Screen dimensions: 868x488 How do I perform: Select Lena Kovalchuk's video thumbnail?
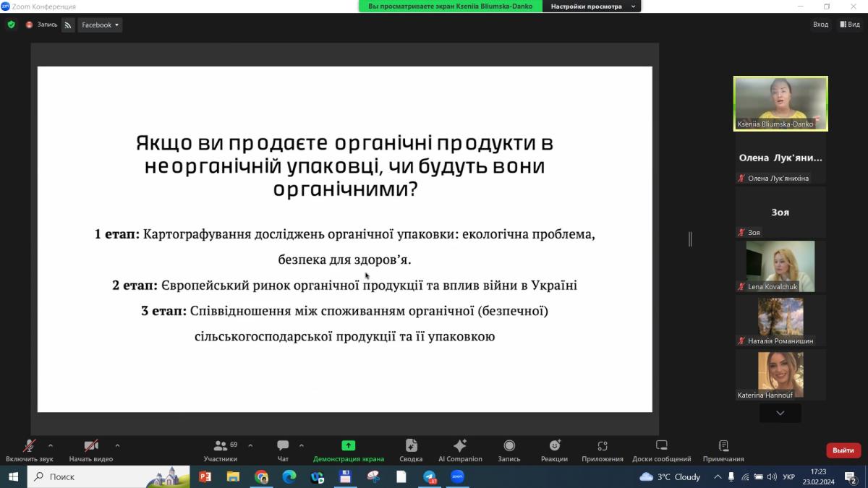(x=780, y=267)
